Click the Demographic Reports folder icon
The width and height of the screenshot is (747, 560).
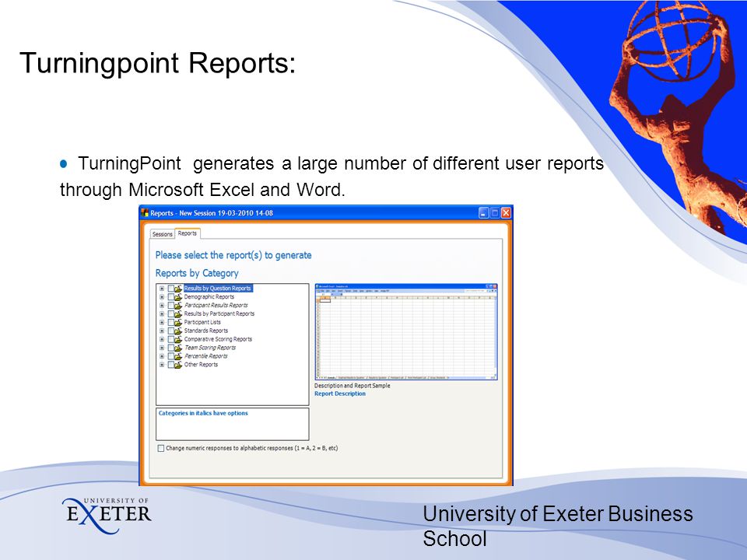pyautogui.click(x=178, y=297)
